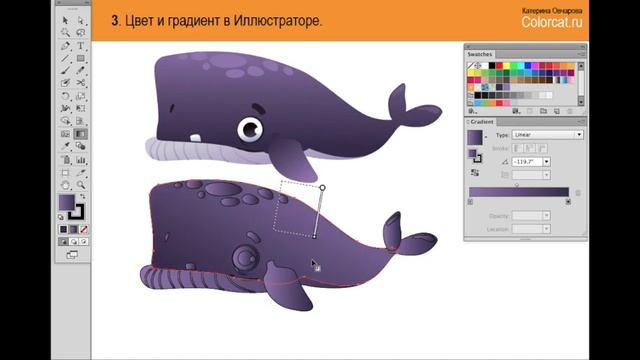Screen dimensions: 640x360
Task: Select the Line Segment tool
Action: click(x=65, y=58)
